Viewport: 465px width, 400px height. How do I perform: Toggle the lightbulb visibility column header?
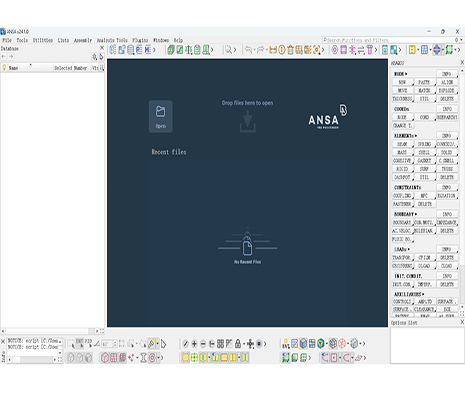click(4, 68)
